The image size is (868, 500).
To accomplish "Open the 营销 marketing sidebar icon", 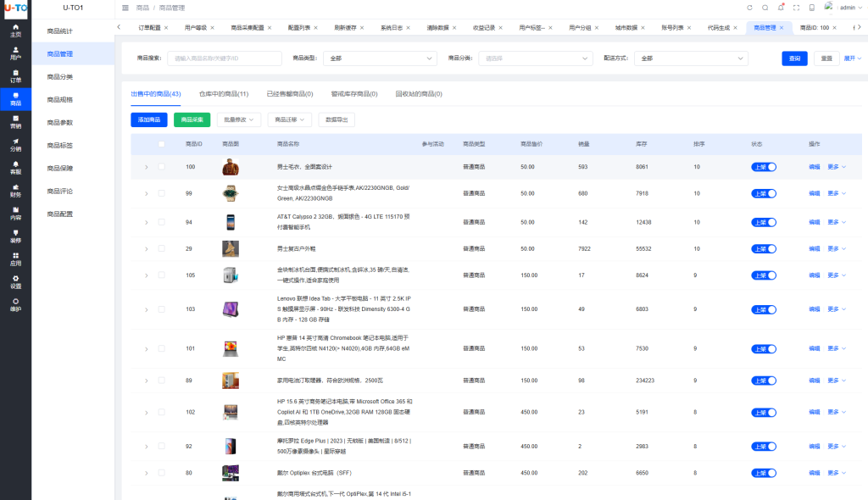I will (x=15, y=122).
